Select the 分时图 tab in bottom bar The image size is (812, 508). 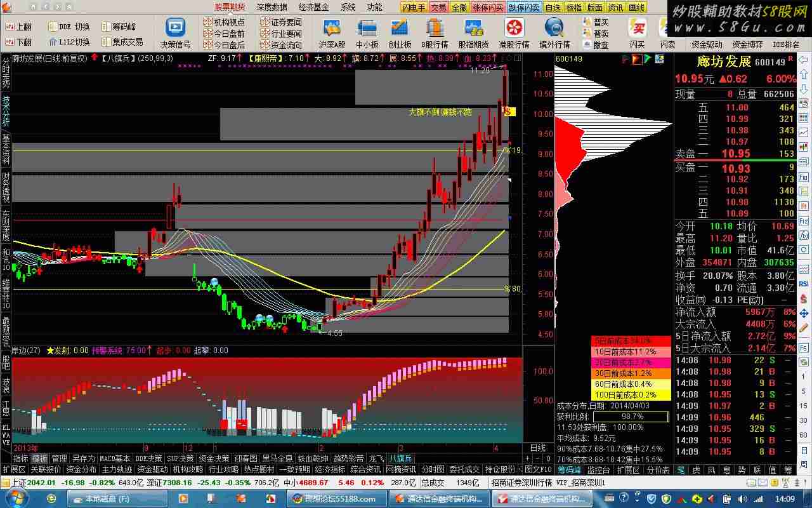[433, 470]
